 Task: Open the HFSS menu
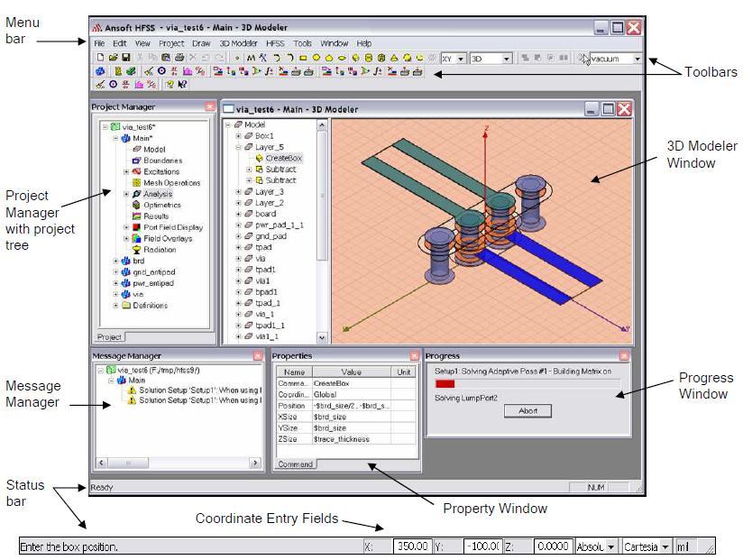coord(275,43)
